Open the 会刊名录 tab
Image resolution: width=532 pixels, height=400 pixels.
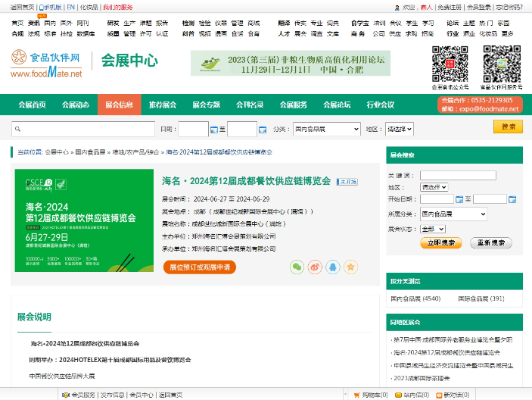click(250, 105)
